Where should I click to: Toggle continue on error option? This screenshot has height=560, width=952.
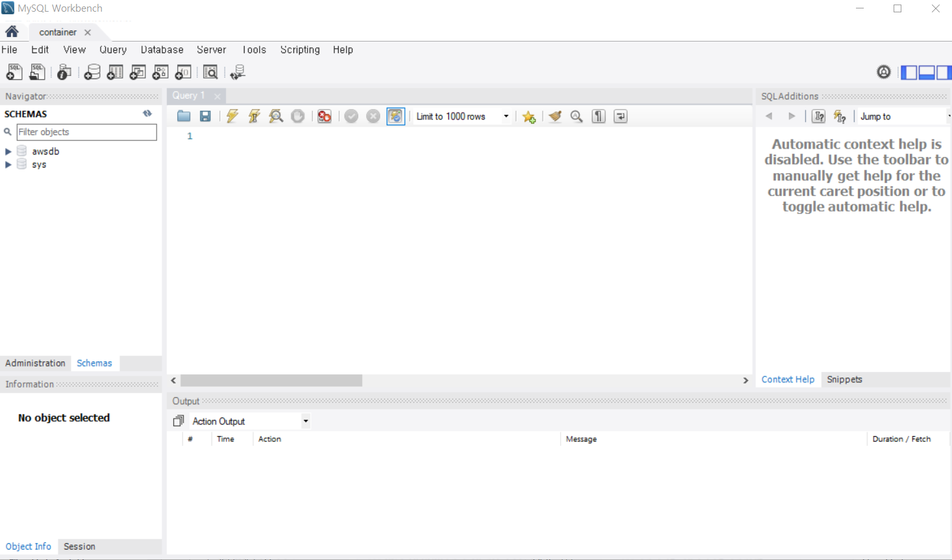(324, 116)
